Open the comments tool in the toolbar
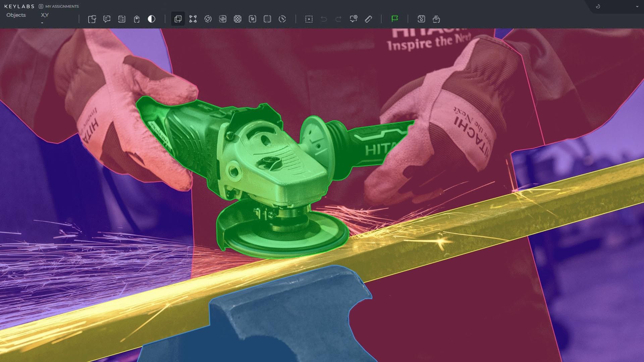This screenshot has height=362, width=644. pos(107,19)
